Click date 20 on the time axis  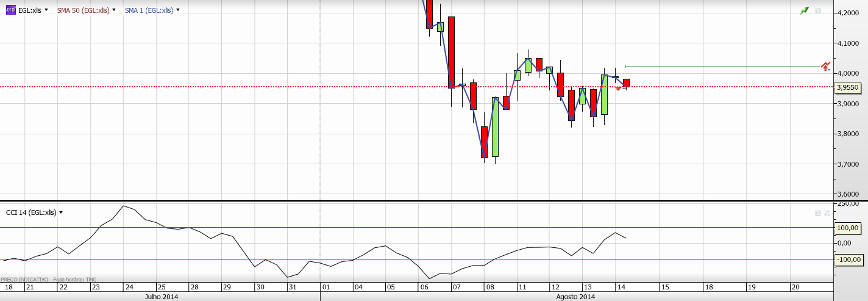[795, 287]
